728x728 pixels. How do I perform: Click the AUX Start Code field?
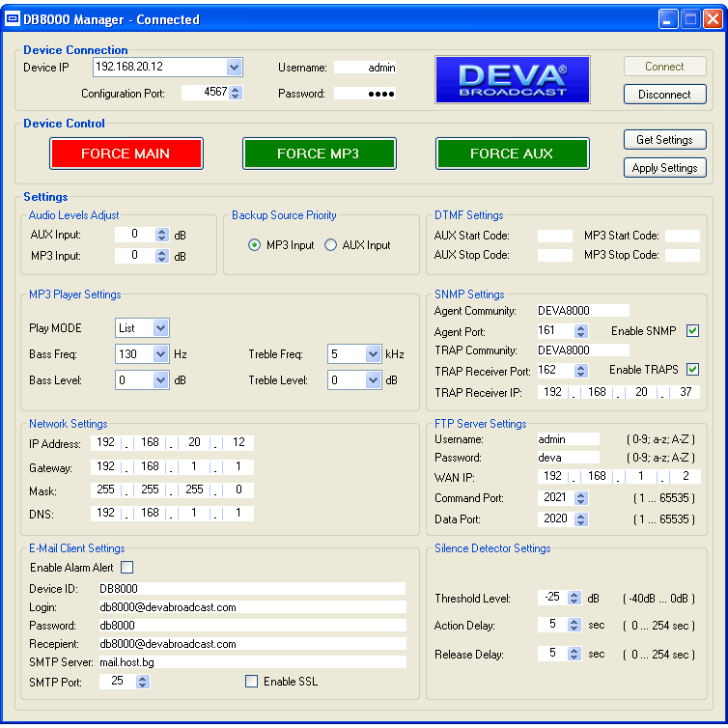pyautogui.click(x=554, y=236)
